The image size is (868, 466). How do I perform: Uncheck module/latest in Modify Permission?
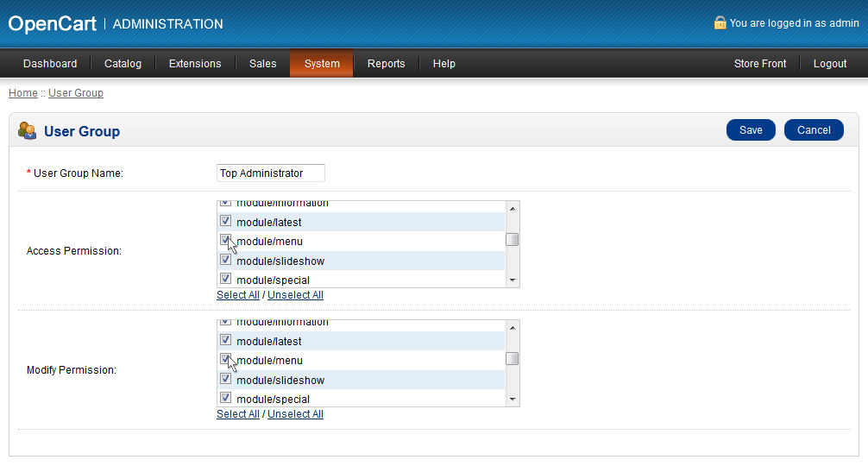point(225,340)
